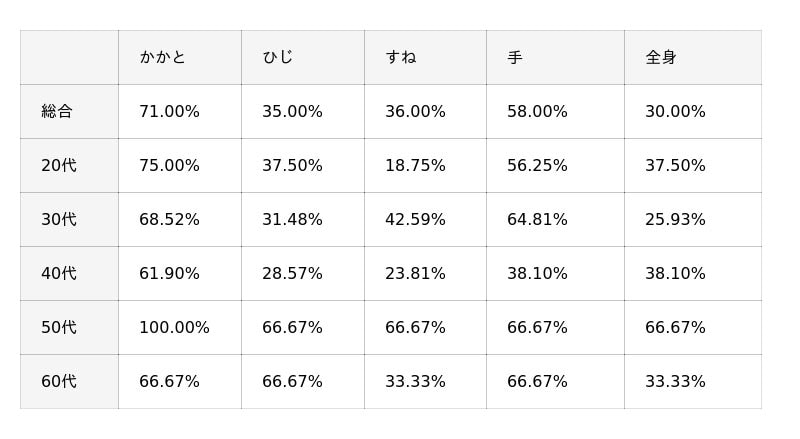Click the 25.93% 全身 cell
800x439 pixels.
click(675, 219)
